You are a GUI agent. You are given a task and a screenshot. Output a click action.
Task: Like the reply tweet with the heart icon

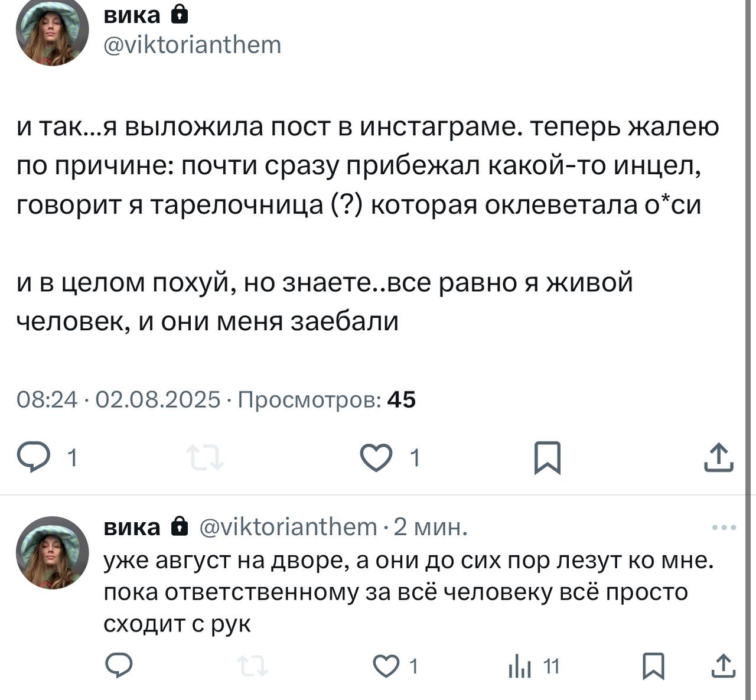386,666
